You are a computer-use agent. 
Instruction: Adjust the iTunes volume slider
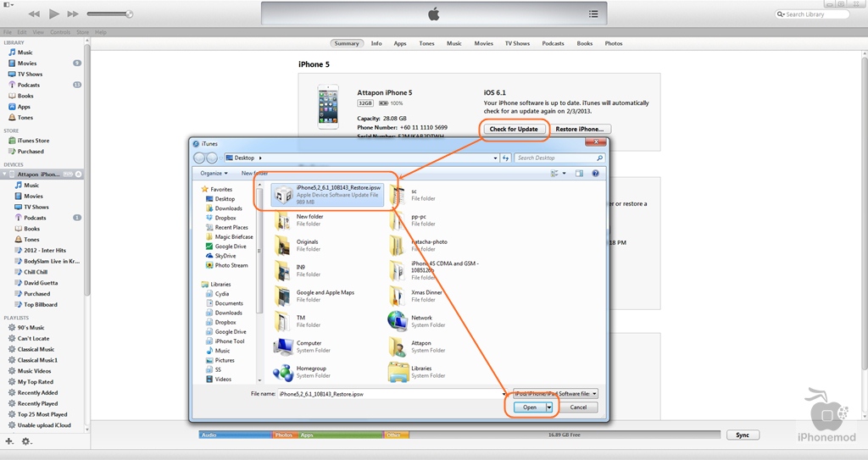[x=109, y=14]
